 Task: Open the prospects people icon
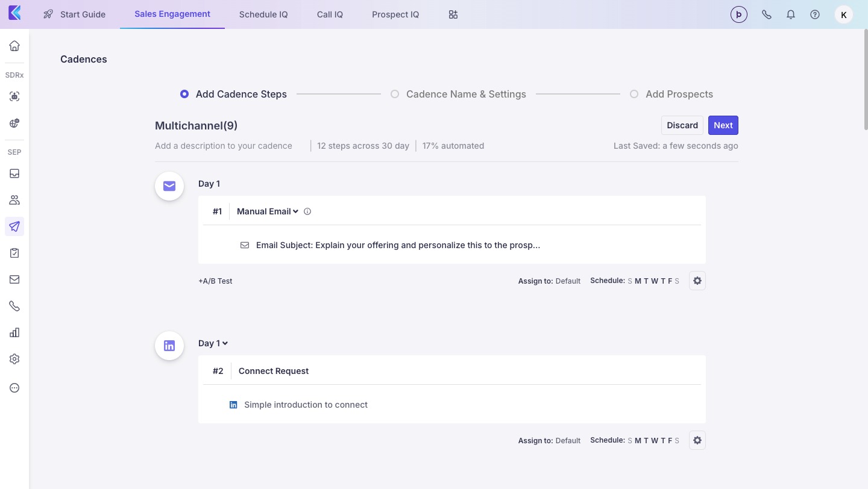pyautogui.click(x=14, y=200)
